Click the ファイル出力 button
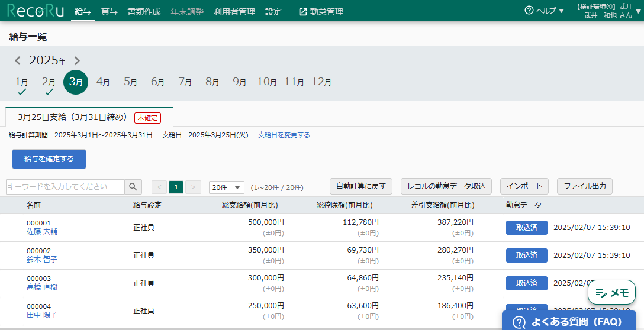Screen dimensions: 644x330 pos(585,186)
